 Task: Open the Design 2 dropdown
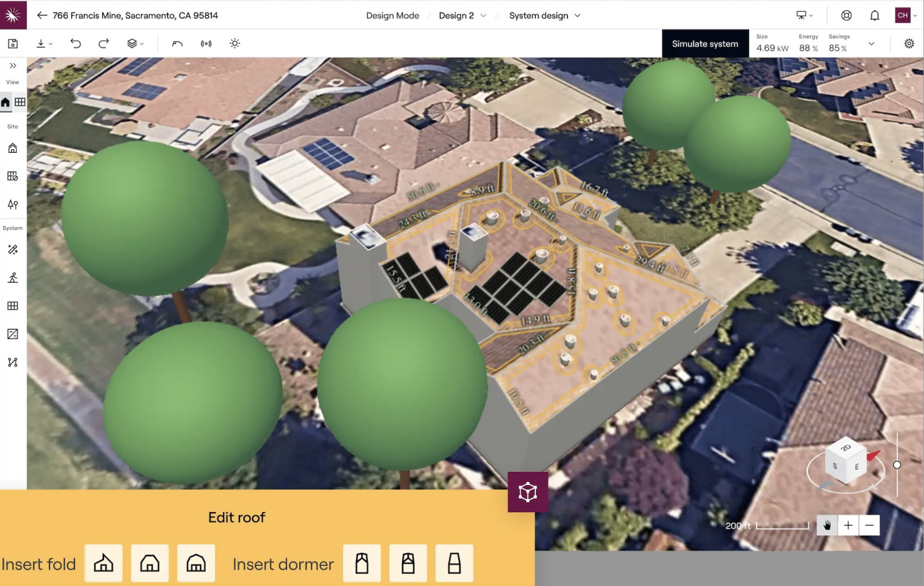point(462,15)
